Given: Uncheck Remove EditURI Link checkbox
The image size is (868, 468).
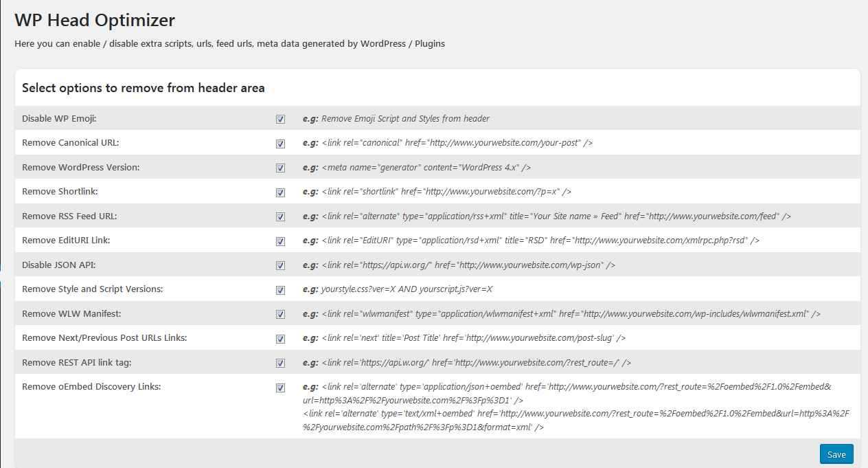Looking at the screenshot, I should pyautogui.click(x=280, y=241).
